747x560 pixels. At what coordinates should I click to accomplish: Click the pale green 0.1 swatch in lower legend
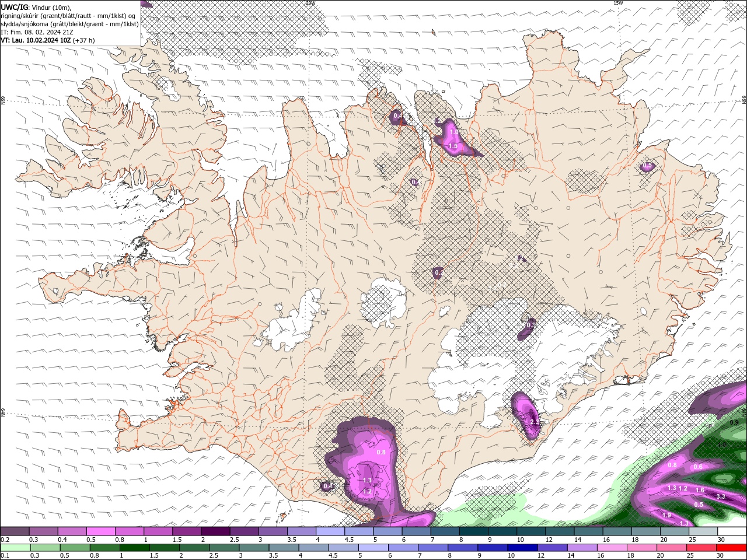(x=15, y=548)
